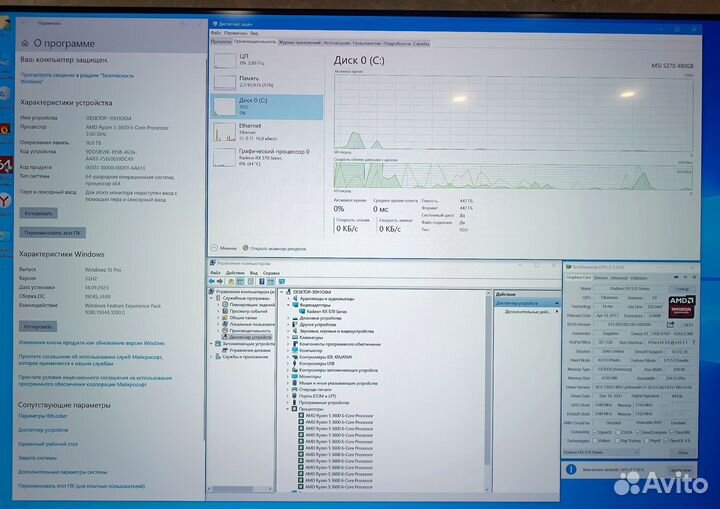The image size is (720, 509).
Task: Switch to the Sensors tab in GPU-Z
Action: (601, 277)
